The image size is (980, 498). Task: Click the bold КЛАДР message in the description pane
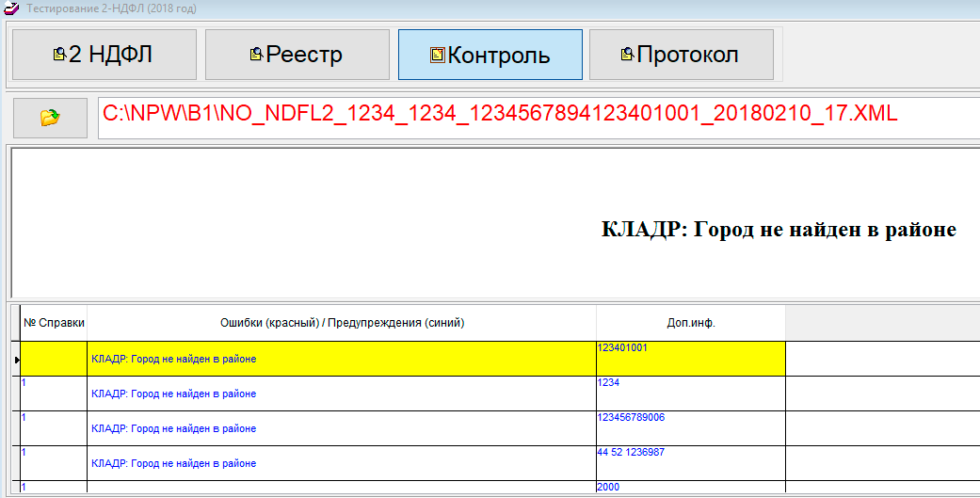pos(779,230)
